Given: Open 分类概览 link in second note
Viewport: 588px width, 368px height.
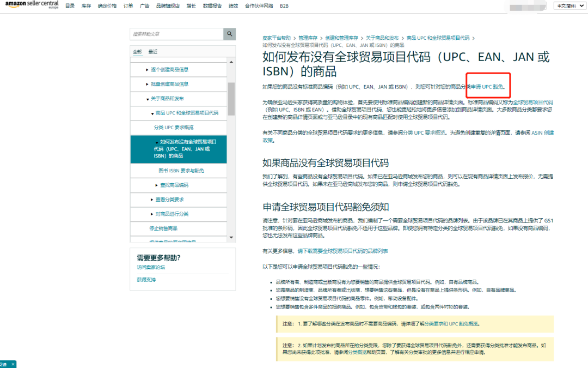Looking at the screenshot, I should coord(357,352).
